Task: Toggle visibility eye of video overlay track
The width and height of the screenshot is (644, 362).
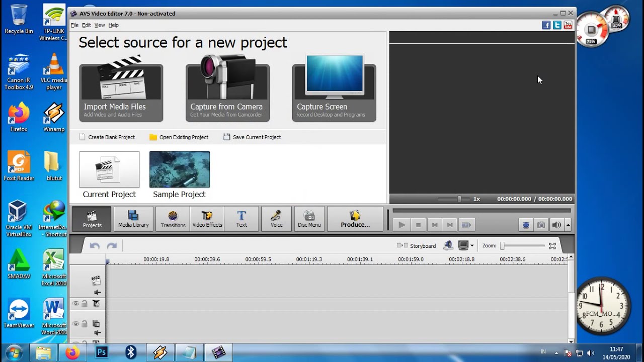Action: [x=75, y=324]
